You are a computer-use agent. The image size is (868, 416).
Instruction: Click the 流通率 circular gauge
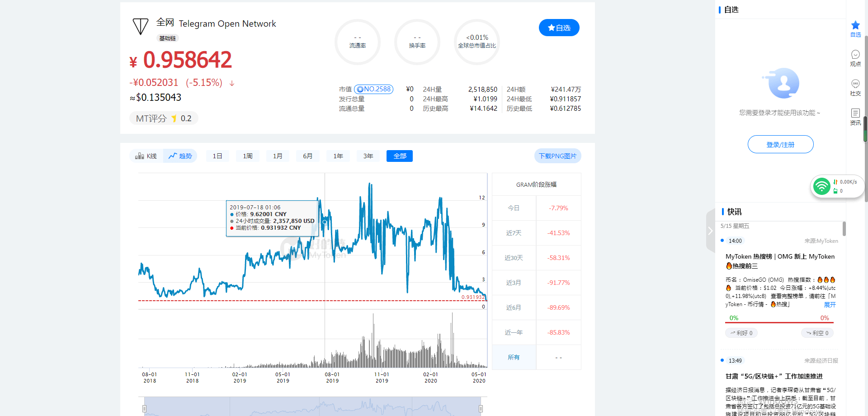pos(357,42)
